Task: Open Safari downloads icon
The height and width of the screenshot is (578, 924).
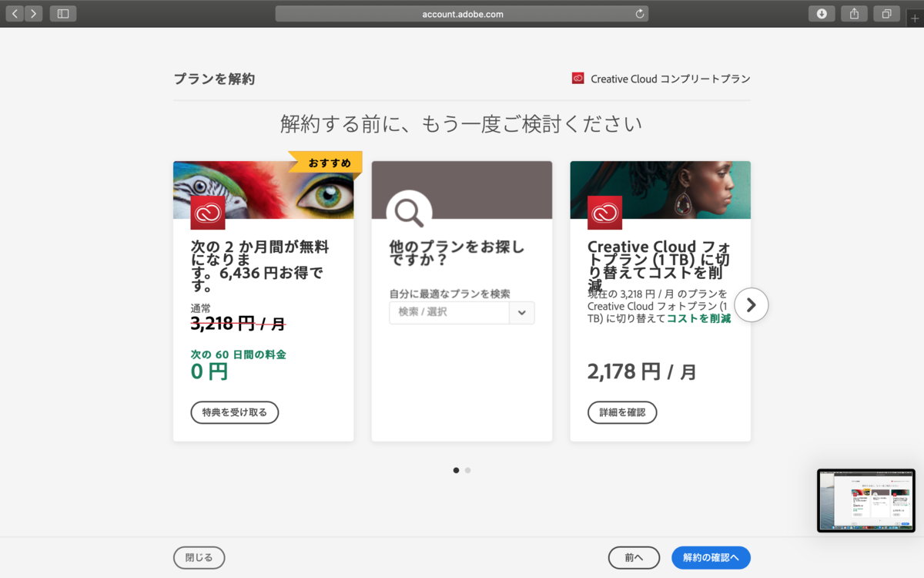Action: tap(822, 13)
